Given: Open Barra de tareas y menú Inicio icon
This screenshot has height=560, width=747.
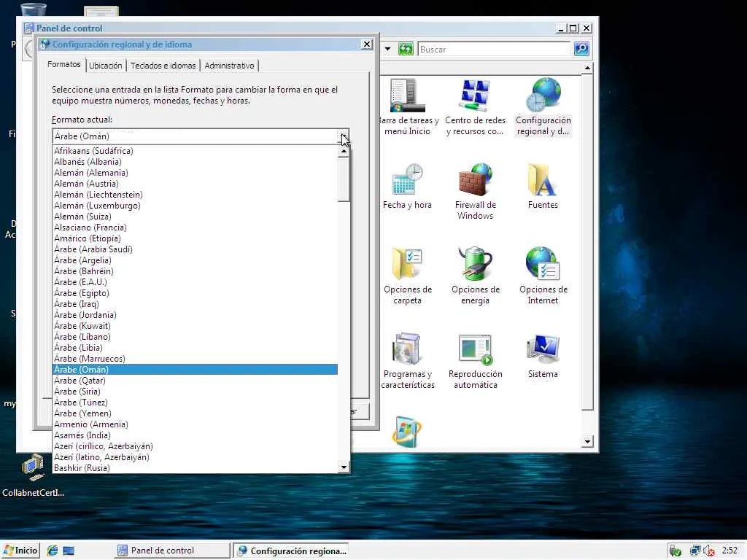Looking at the screenshot, I should 407,107.
